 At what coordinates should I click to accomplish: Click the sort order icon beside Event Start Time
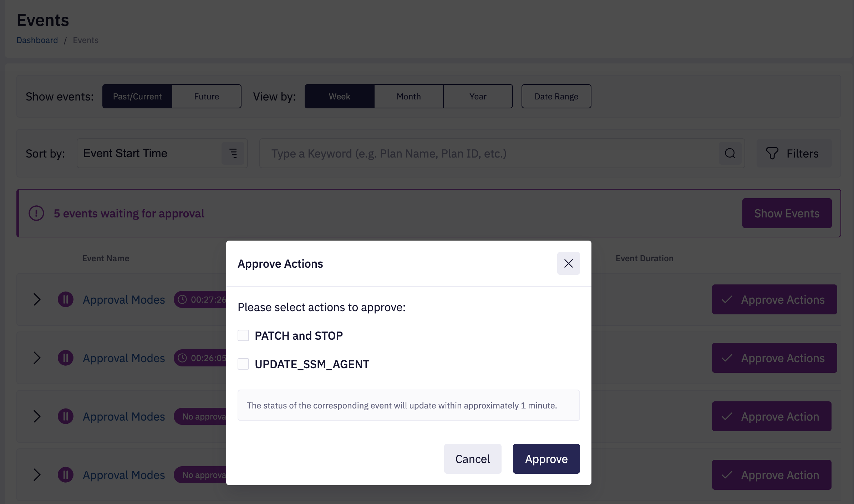[x=233, y=153]
